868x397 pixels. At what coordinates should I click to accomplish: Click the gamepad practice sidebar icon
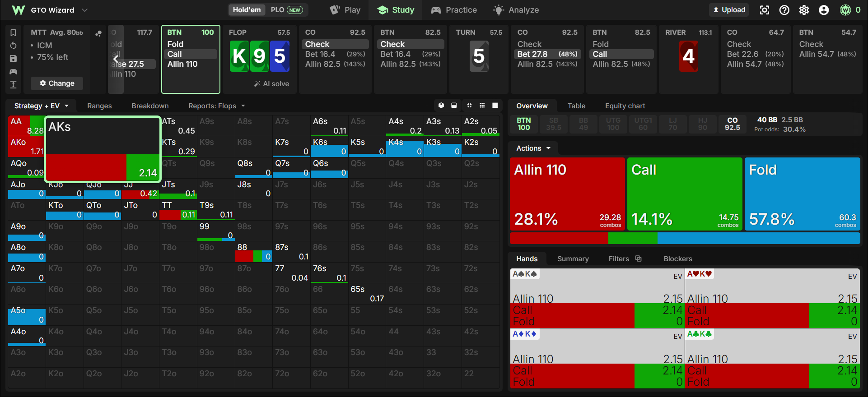pos(13,72)
